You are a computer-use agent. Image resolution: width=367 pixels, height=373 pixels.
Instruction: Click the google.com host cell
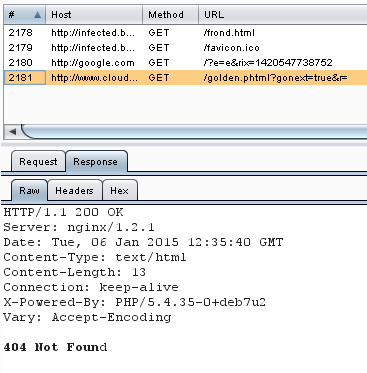tap(93, 63)
